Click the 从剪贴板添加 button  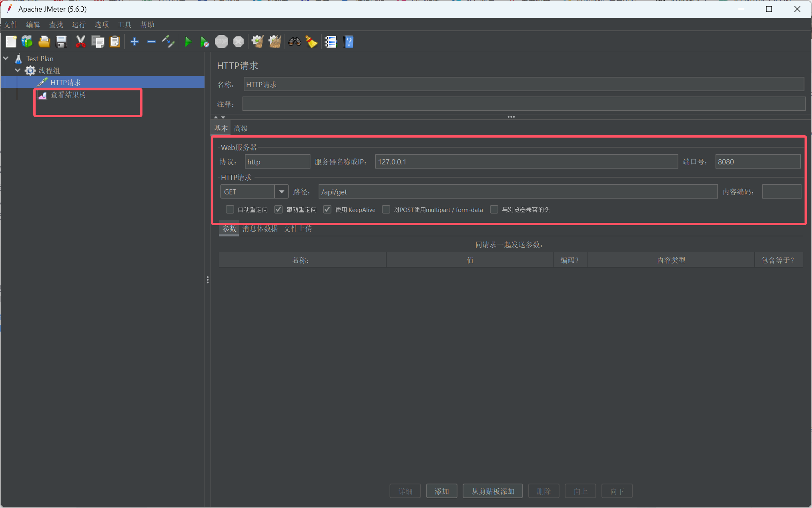tap(493, 491)
